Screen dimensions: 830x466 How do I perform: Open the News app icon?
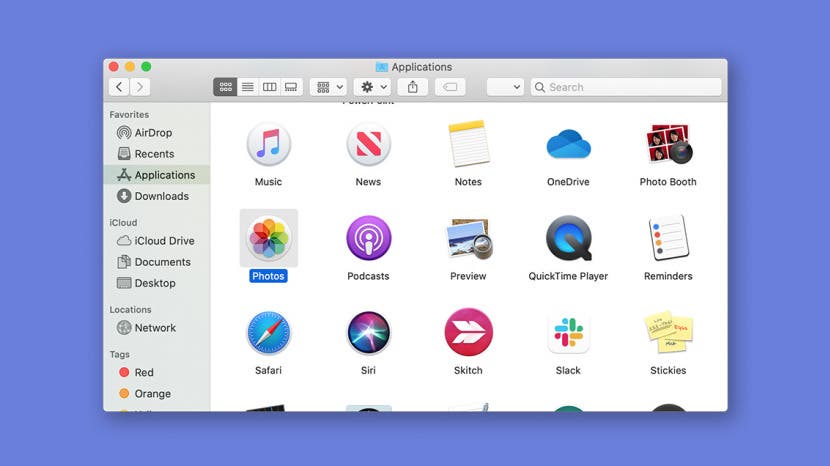[368, 144]
